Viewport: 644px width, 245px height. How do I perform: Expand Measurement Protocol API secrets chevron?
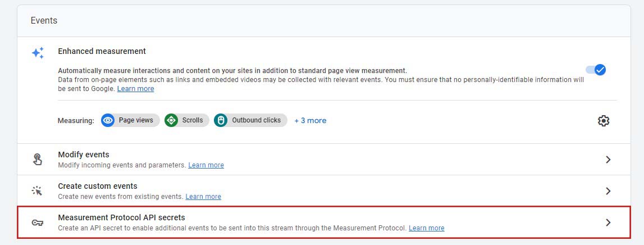608,223
